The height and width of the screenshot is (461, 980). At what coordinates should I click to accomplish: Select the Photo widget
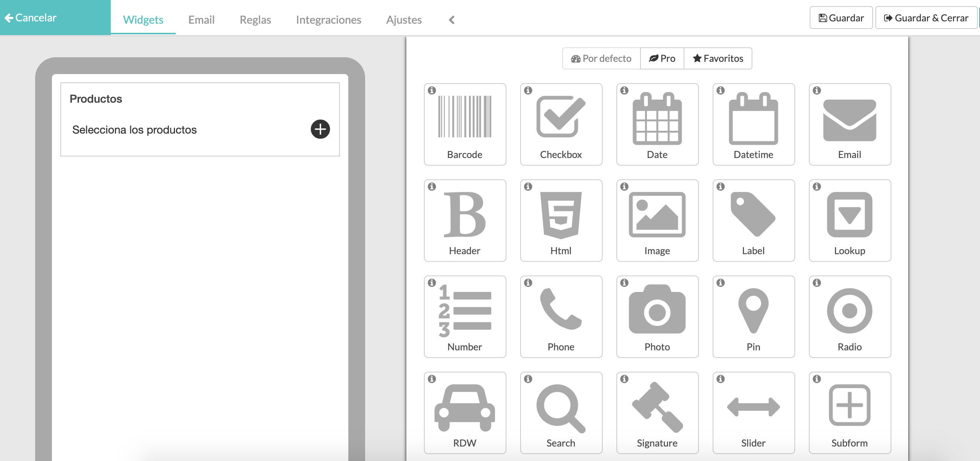(657, 315)
